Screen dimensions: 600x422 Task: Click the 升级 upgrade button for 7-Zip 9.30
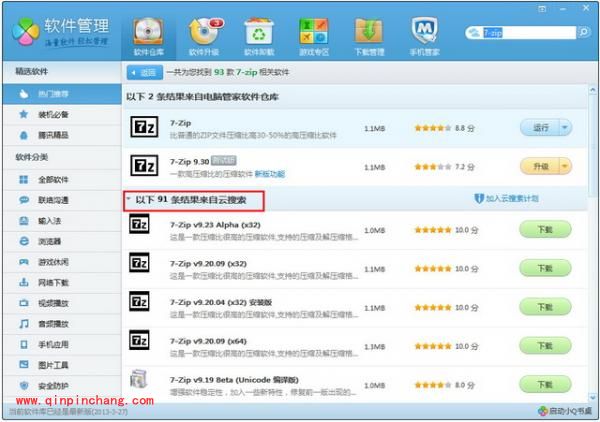point(540,166)
